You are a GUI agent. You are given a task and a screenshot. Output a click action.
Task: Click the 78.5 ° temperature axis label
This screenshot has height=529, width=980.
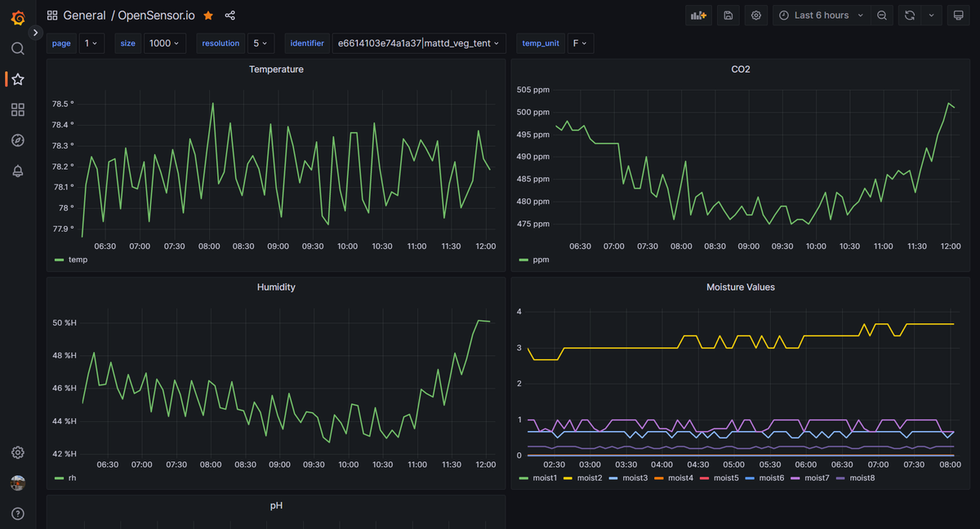pos(63,104)
